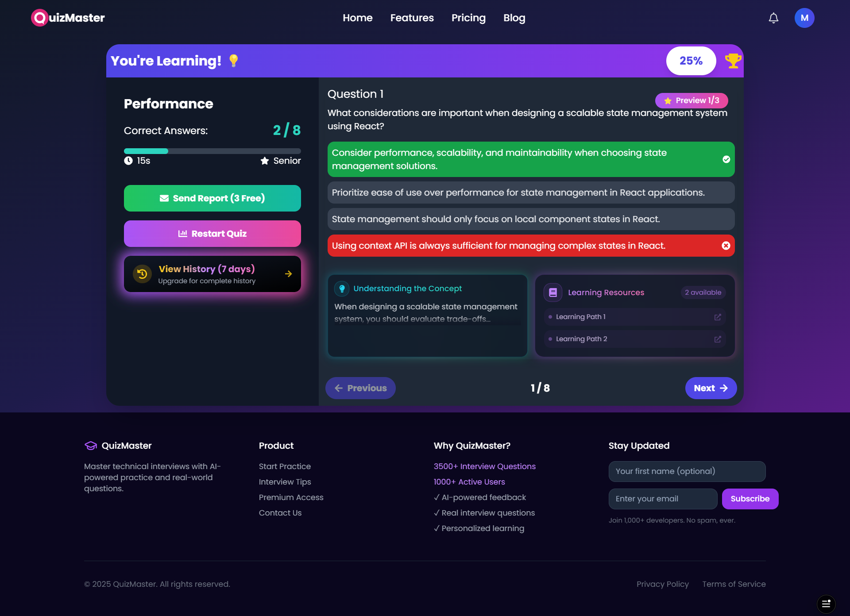Click the red X icon on wrong answer

point(726,246)
